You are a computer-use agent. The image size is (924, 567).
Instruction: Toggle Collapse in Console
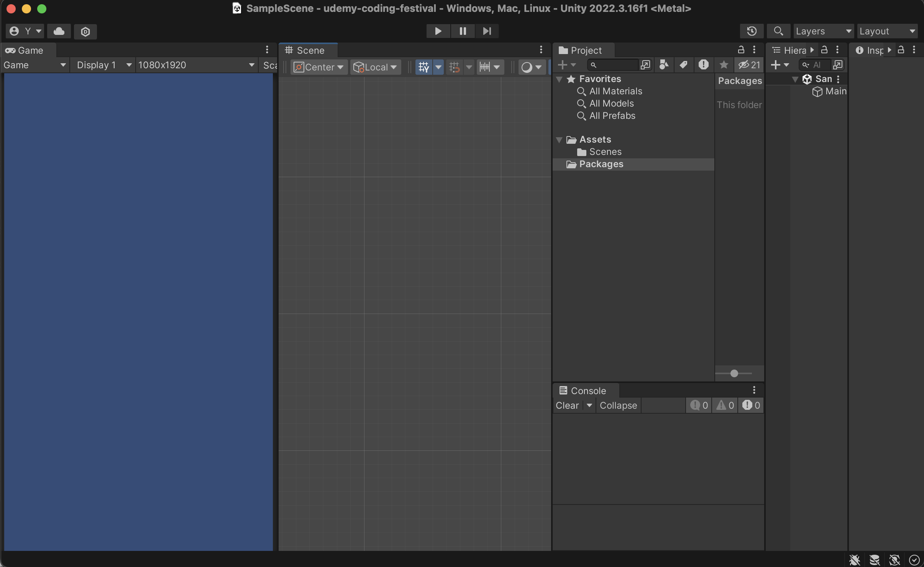(618, 405)
